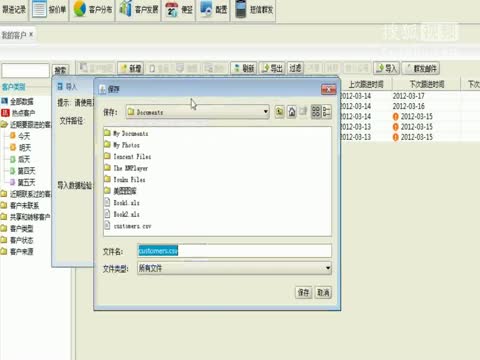
Task: Switch to list view icon
Action: tap(316, 112)
